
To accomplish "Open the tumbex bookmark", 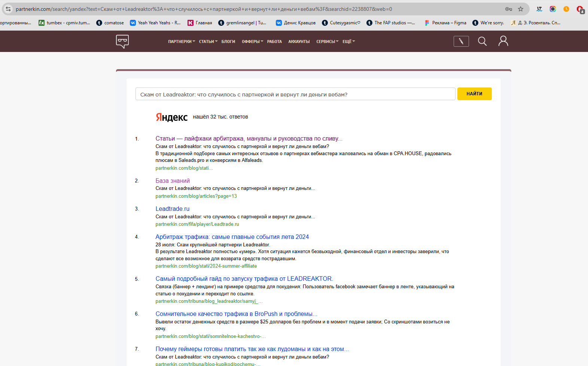I will coord(64,23).
